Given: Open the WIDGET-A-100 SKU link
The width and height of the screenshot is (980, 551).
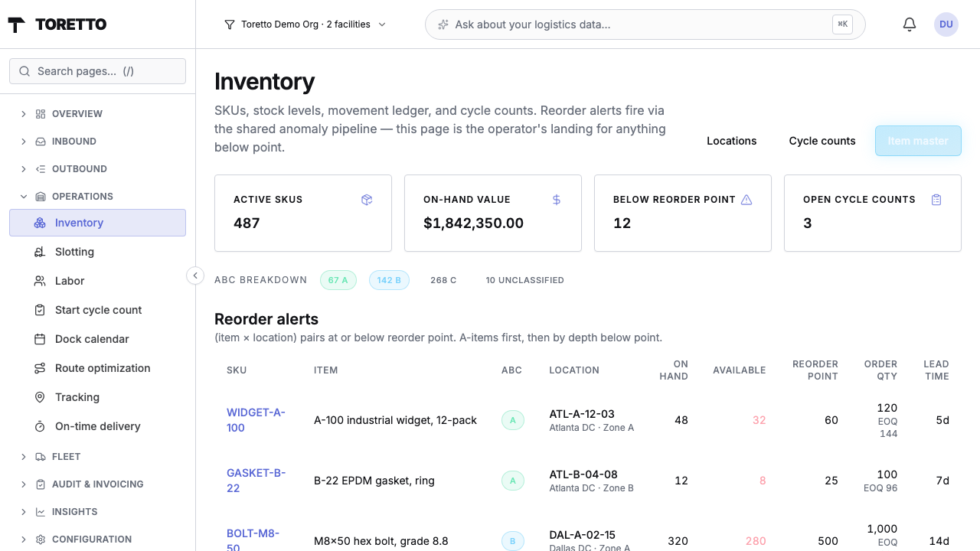Looking at the screenshot, I should tap(256, 420).
